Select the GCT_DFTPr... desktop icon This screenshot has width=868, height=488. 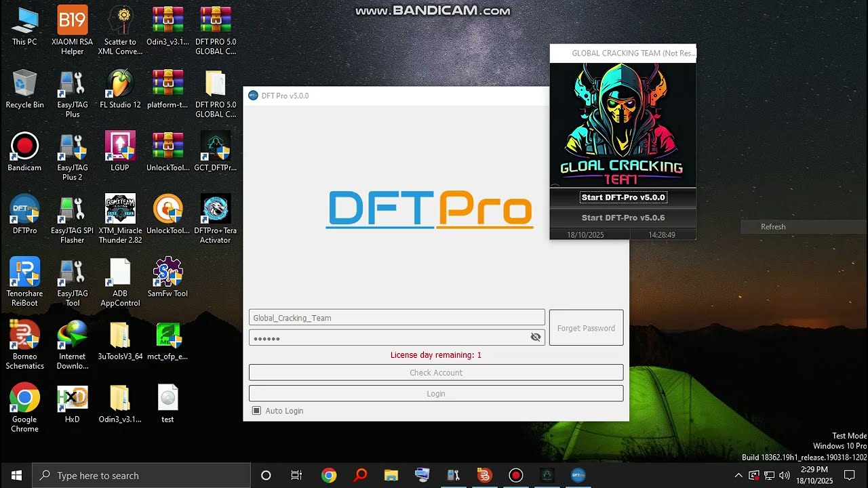(x=215, y=152)
